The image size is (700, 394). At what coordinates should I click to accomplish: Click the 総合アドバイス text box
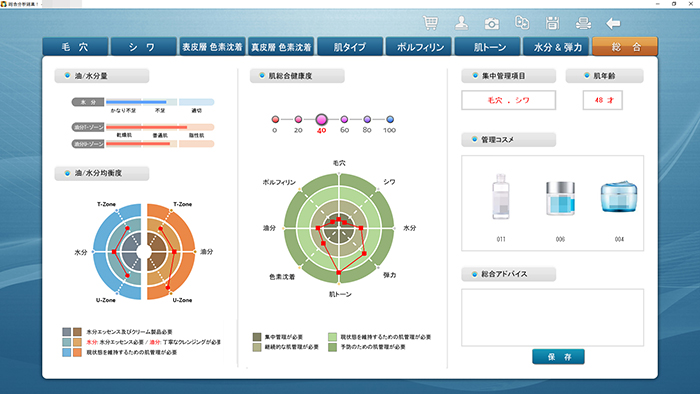[x=552, y=317]
